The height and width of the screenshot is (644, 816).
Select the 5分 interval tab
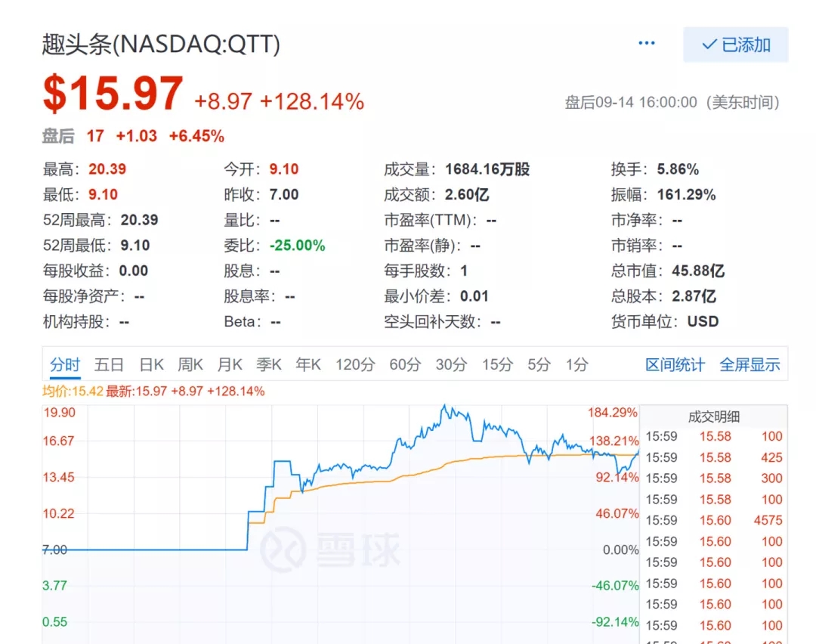tap(539, 365)
